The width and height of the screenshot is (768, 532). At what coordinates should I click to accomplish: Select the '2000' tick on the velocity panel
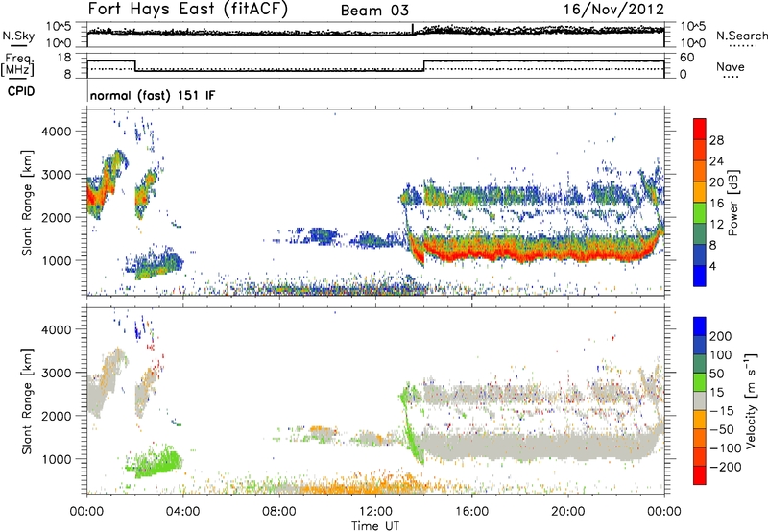(56, 416)
